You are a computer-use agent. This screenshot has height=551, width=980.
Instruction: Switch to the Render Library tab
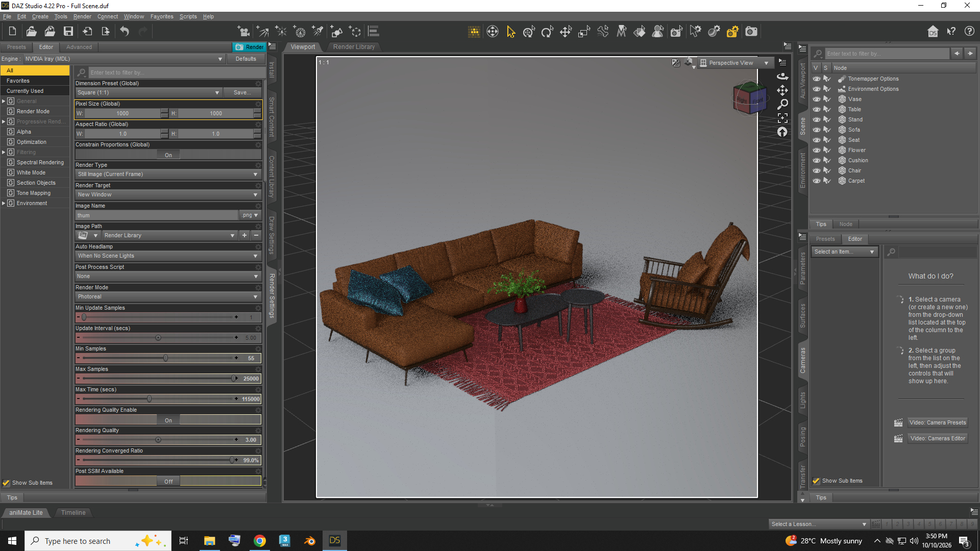click(x=354, y=46)
